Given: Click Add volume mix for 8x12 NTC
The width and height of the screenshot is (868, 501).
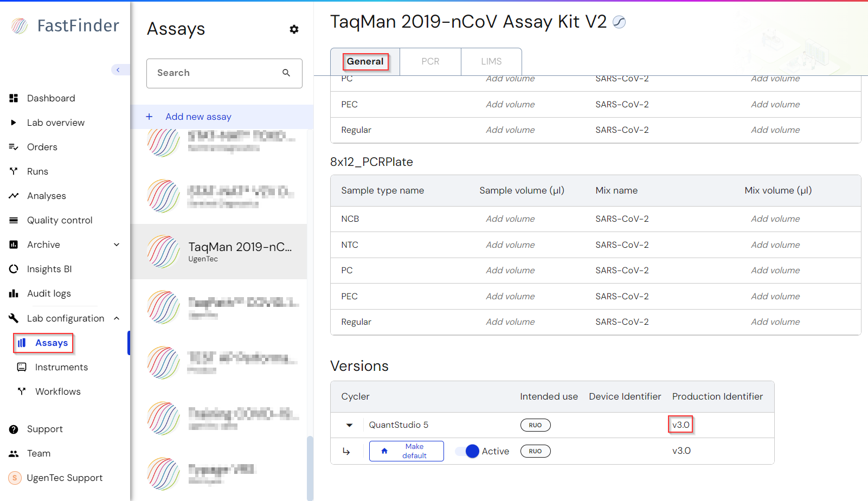Looking at the screenshot, I should [x=775, y=245].
